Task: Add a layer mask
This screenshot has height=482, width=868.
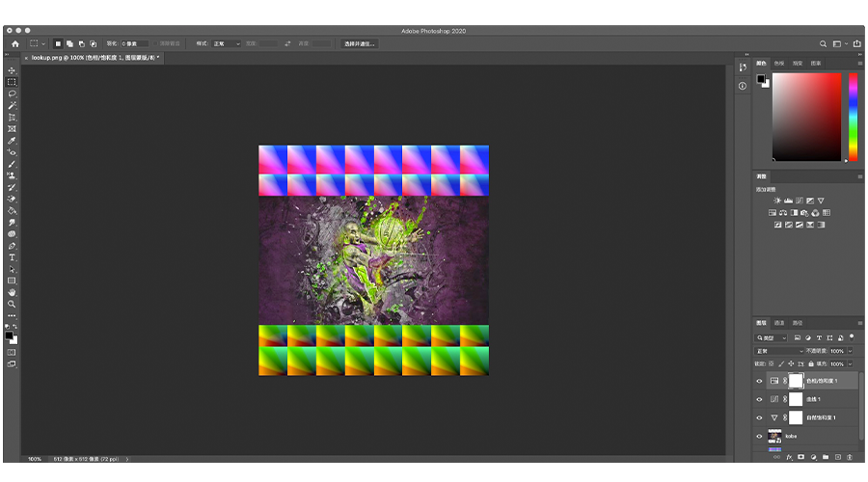Action: [x=801, y=457]
